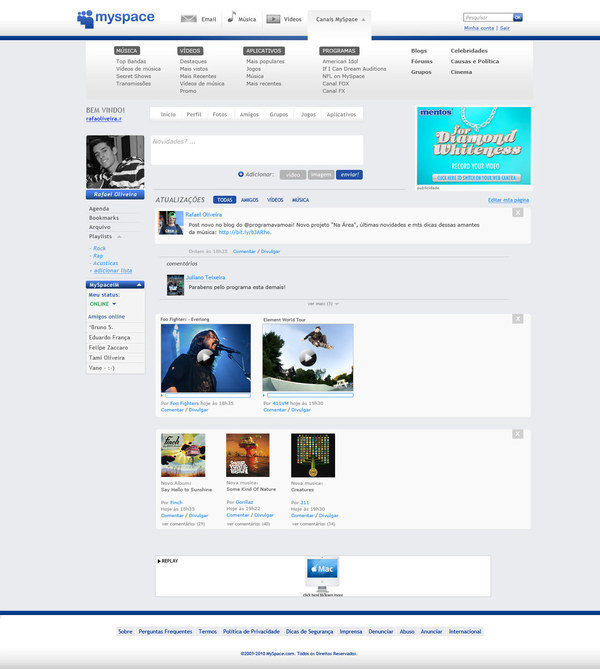Open the Rafael Oliveira profile photo
This screenshot has height=669, width=600.
coord(115,162)
